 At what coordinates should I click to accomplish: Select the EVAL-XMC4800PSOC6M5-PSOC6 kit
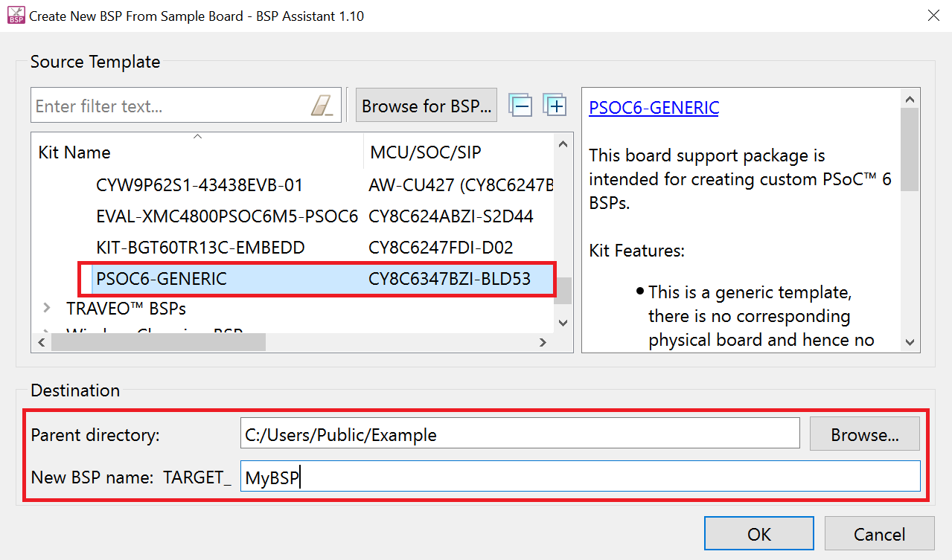coord(227,216)
